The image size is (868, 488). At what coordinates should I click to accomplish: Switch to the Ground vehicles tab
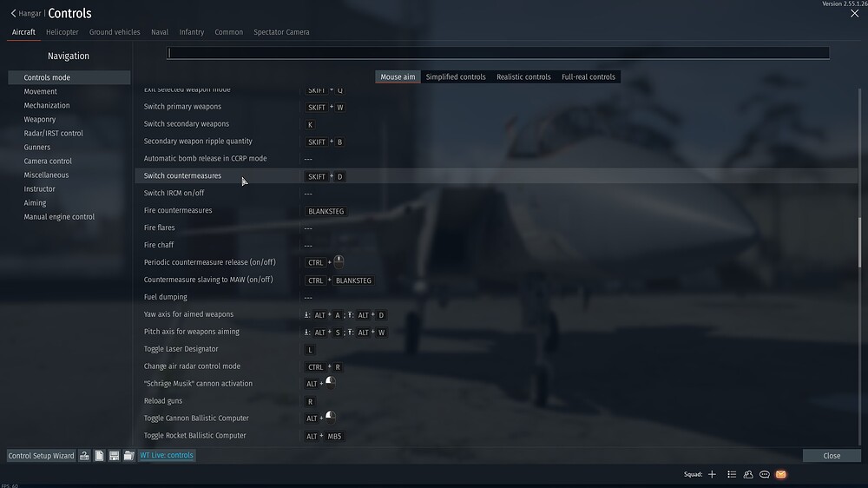point(115,32)
